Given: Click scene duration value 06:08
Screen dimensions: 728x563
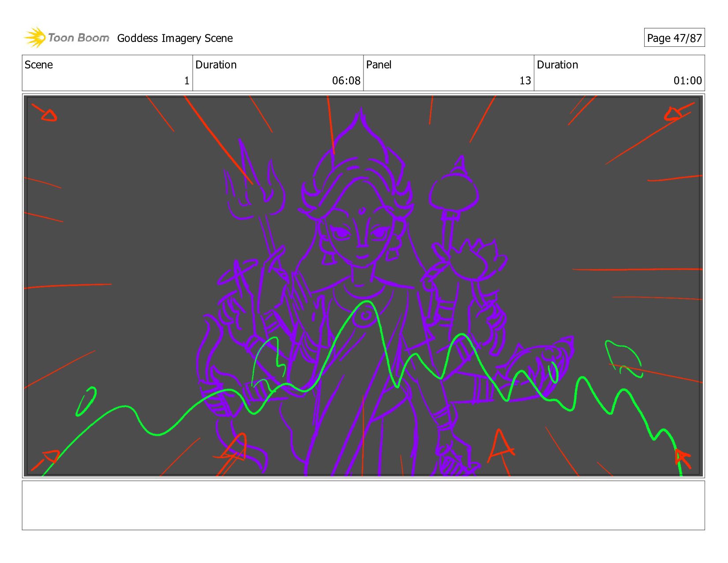Looking at the screenshot, I should (x=346, y=81).
